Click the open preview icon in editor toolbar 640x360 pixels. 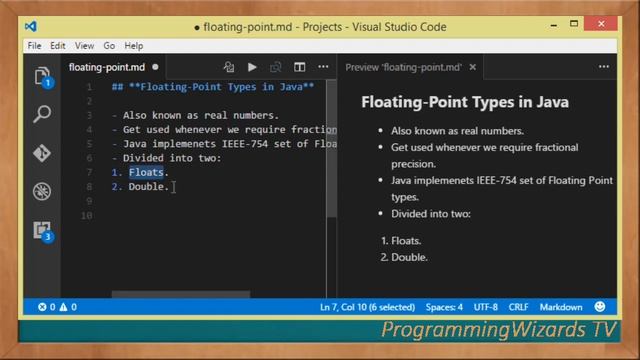pos(276,67)
